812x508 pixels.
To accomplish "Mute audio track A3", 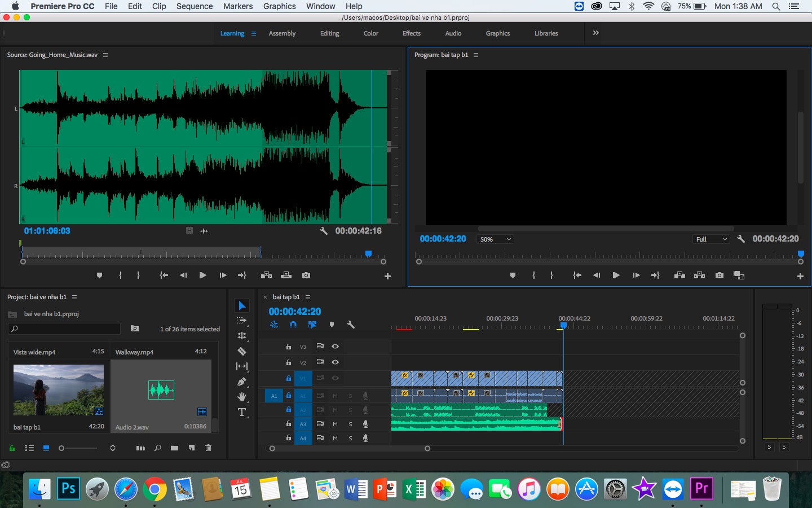I will point(335,424).
